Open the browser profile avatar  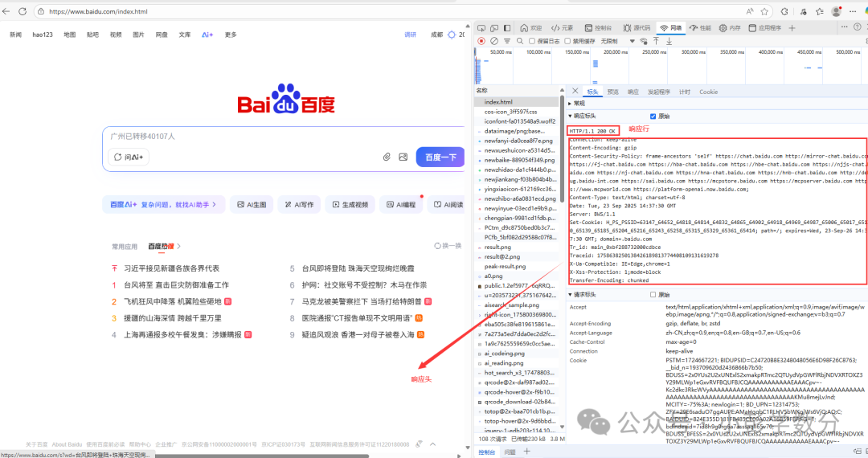coord(837,11)
